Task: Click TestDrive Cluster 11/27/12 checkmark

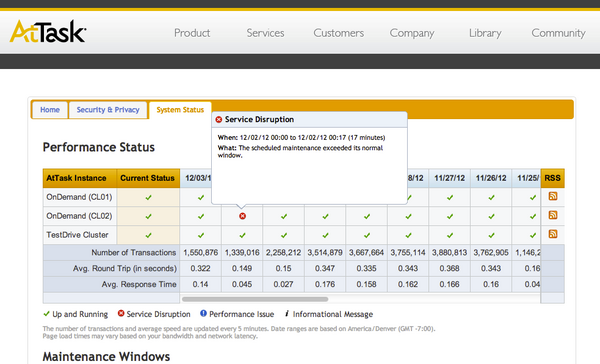Action: pos(450,235)
